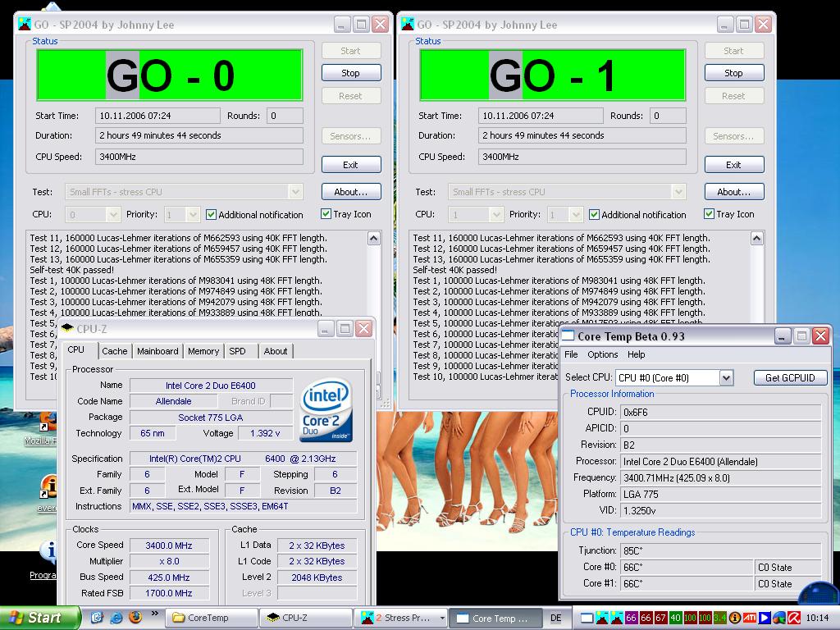
Task: Open the Options menu in Core Temp
Action: point(603,354)
